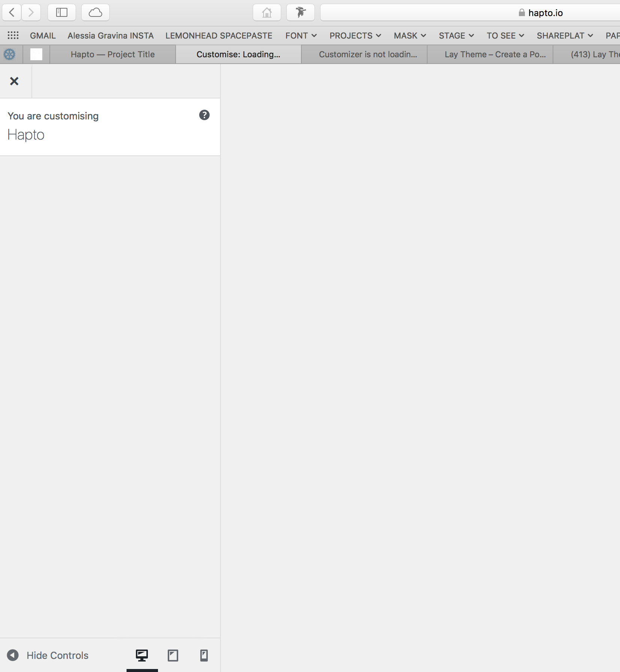Close the Customizer with the X button
The height and width of the screenshot is (672, 620).
[x=14, y=81]
